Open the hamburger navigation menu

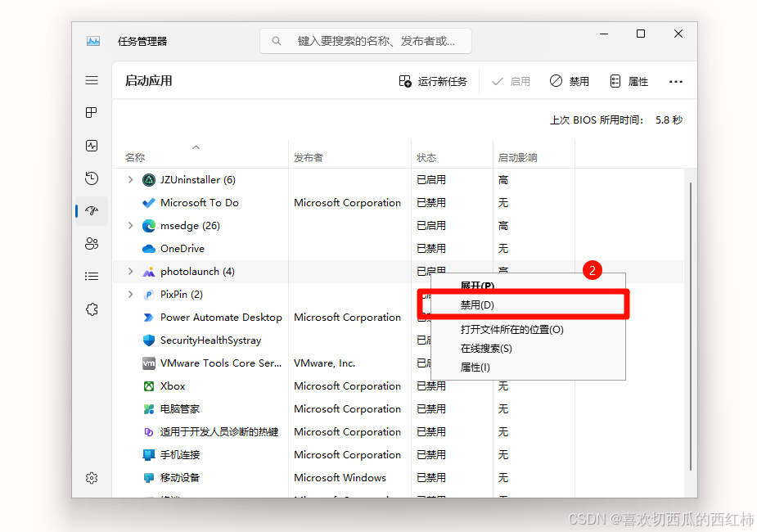(92, 80)
